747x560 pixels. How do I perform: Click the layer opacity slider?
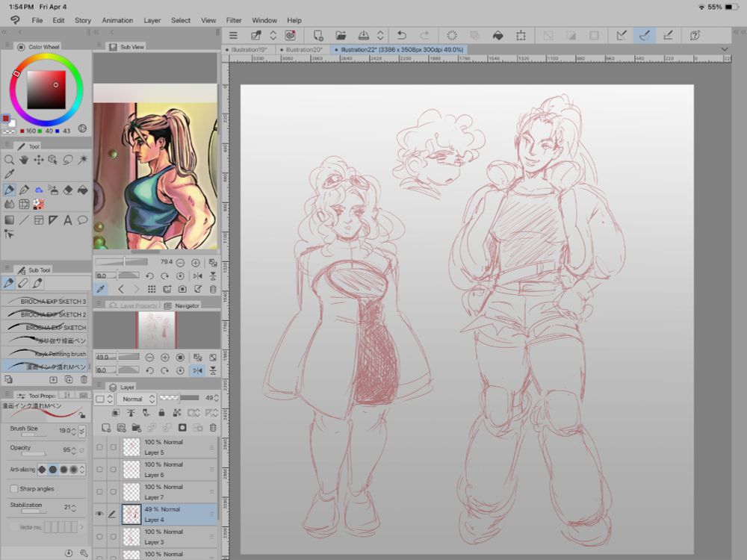[x=179, y=398]
